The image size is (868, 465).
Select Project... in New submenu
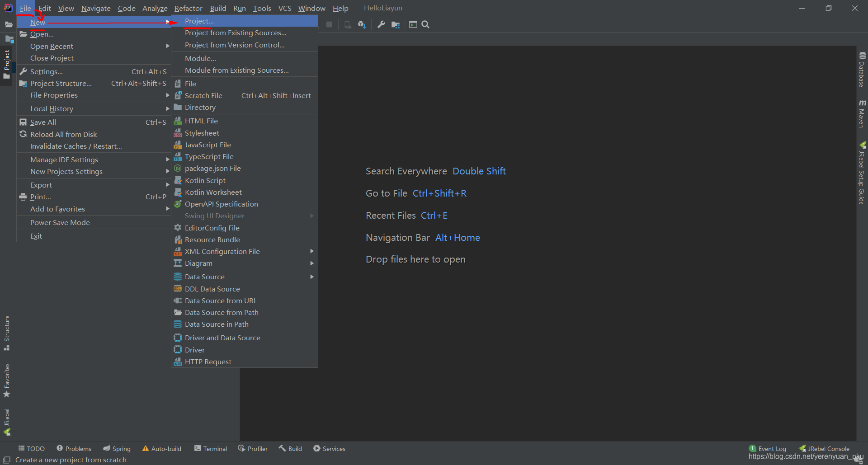coord(245,21)
